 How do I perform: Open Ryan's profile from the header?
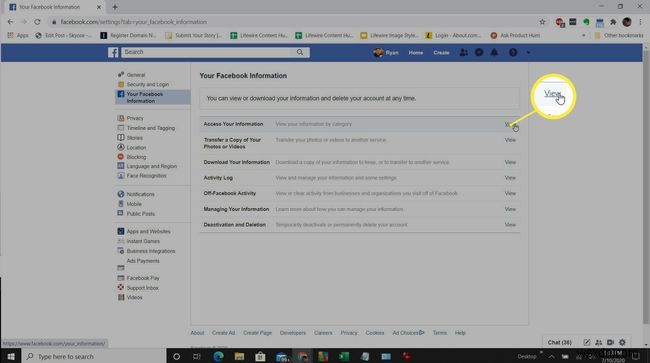(x=386, y=53)
